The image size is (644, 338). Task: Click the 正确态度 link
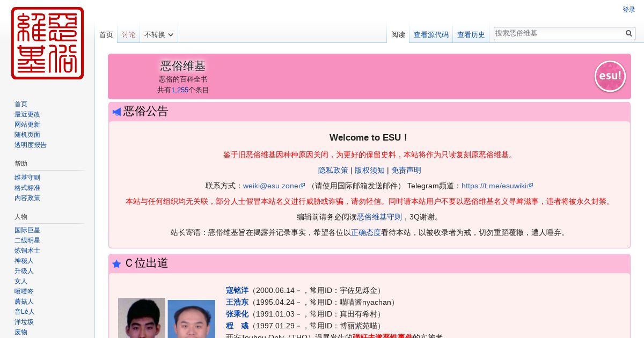point(366,232)
